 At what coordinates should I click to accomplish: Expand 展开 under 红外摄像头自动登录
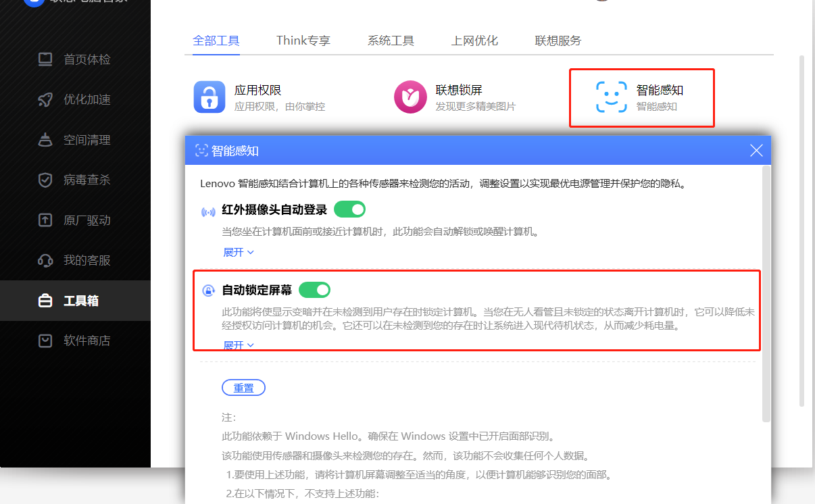coord(239,253)
